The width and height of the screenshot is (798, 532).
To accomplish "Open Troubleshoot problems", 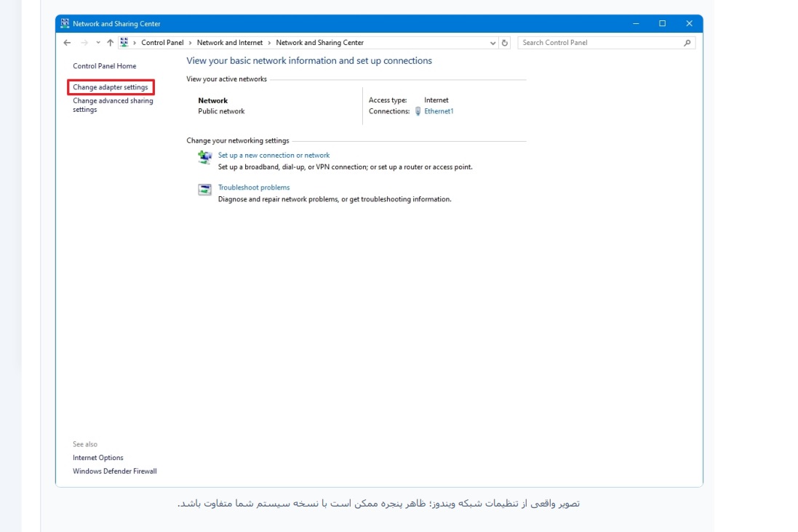I will (254, 188).
